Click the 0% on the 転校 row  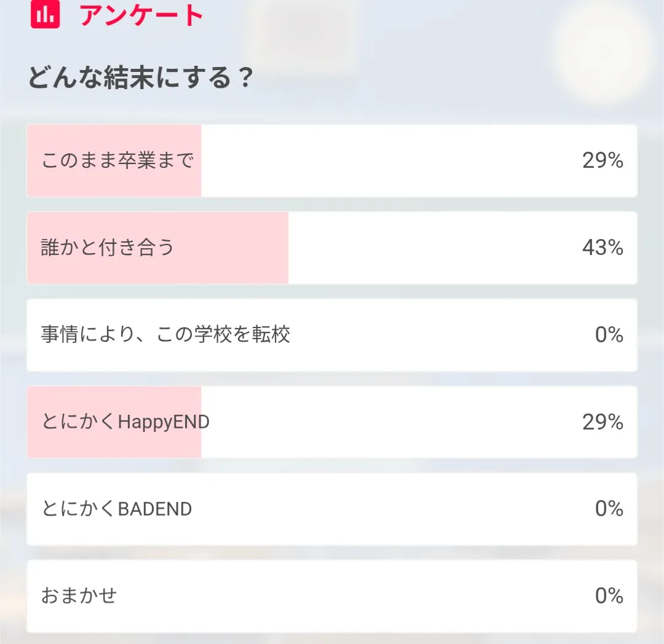pos(609,335)
